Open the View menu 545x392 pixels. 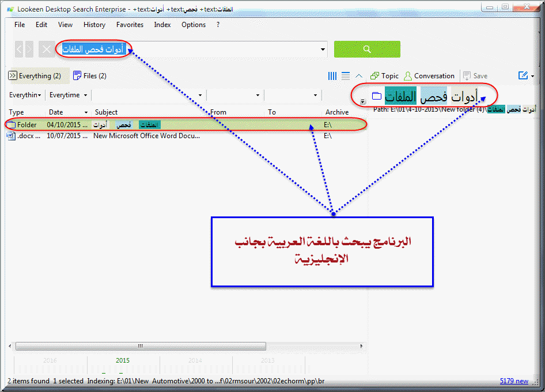(x=65, y=25)
